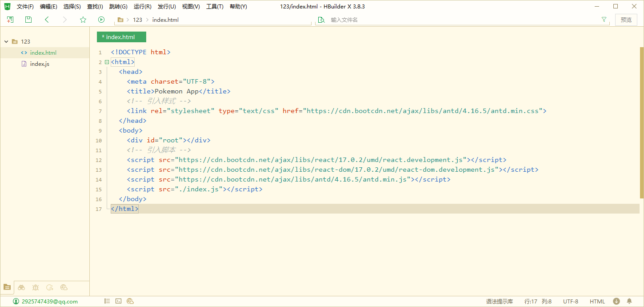The height and width of the screenshot is (307, 644).
Task: Fold the html tag on line 2
Action: [107, 62]
